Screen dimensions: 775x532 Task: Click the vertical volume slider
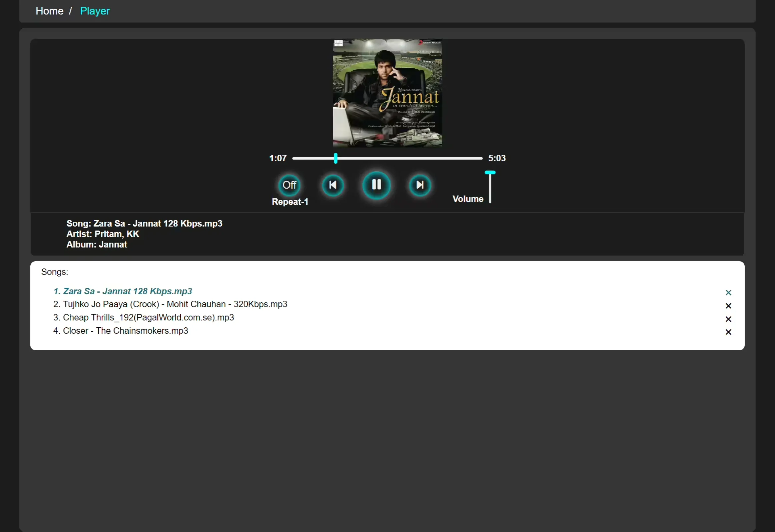490,187
